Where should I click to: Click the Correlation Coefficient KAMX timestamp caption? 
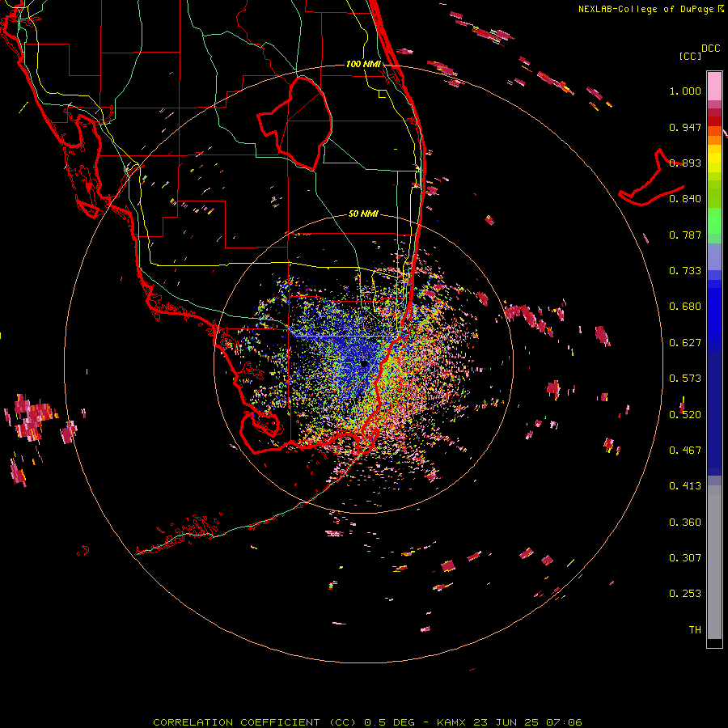click(367, 722)
